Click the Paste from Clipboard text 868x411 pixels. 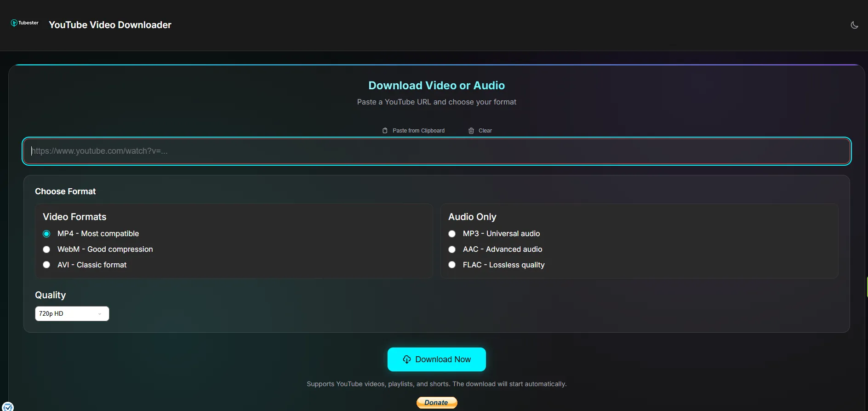[x=418, y=131]
